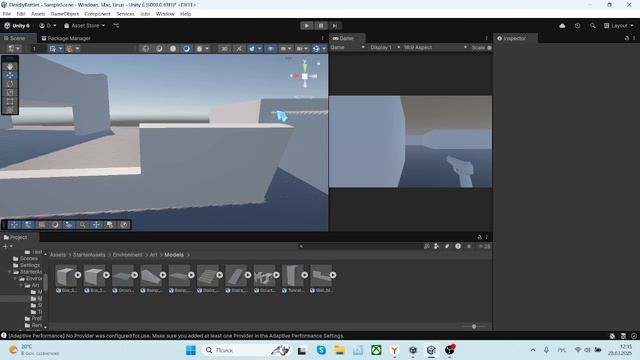Adjust the asset icon size slider

pyautogui.click(x=473, y=327)
